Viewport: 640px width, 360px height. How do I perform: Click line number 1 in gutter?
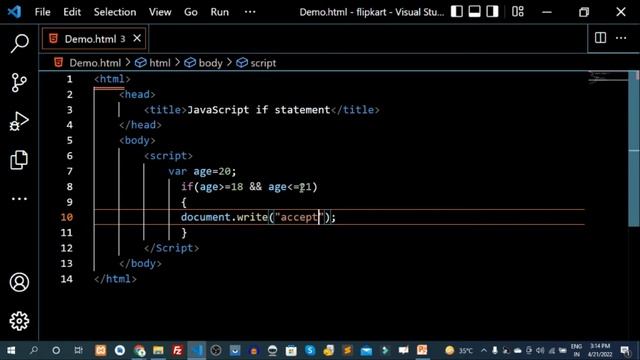(x=69, y=79)
